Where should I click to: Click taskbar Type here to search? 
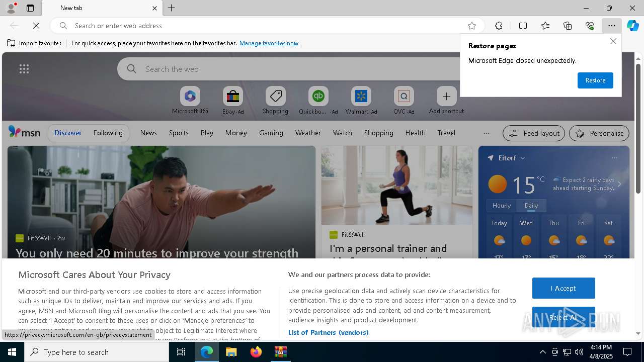tap(97, 352)
